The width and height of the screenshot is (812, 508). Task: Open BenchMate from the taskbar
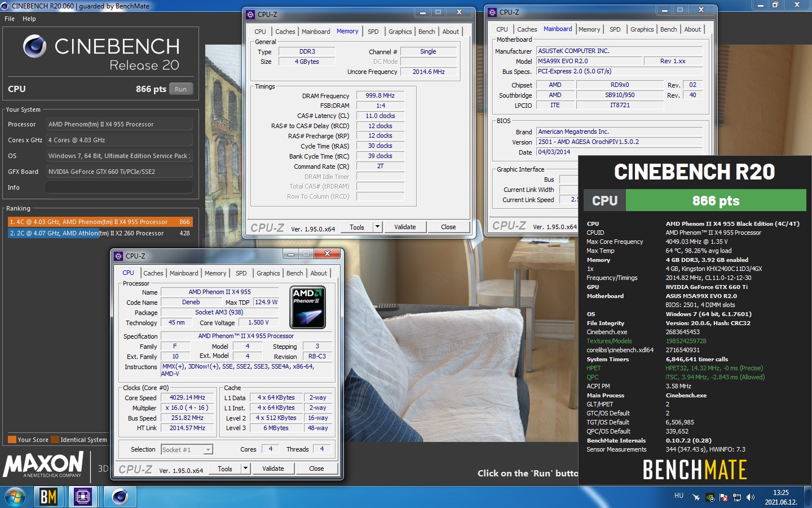click(x=48, y=497)
